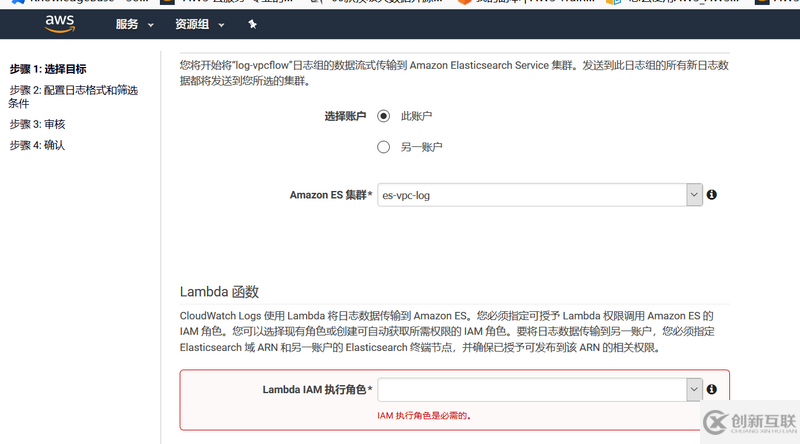The image size is (800, 444).
Task: Click info icon beside Lambda IAM 执行角色
Action: (x=712, y=389)
